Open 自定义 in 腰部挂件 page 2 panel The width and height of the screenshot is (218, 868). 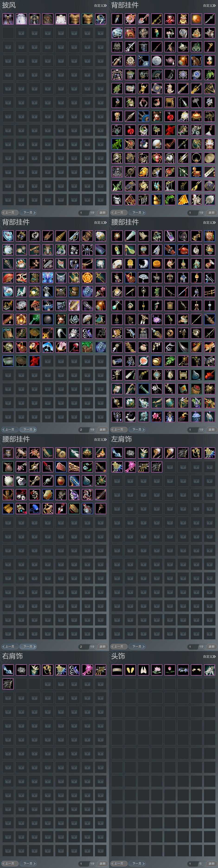pos(100,439)
